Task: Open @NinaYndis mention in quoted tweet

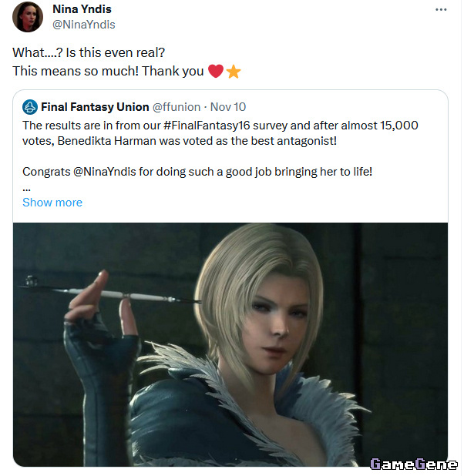Action: tap(104, 172)
